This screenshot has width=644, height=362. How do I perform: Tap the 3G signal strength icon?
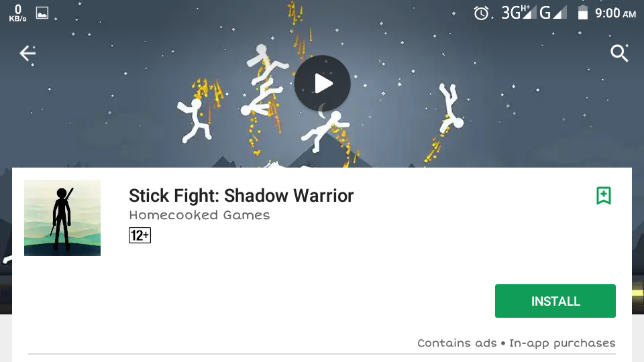click(519, 13)
